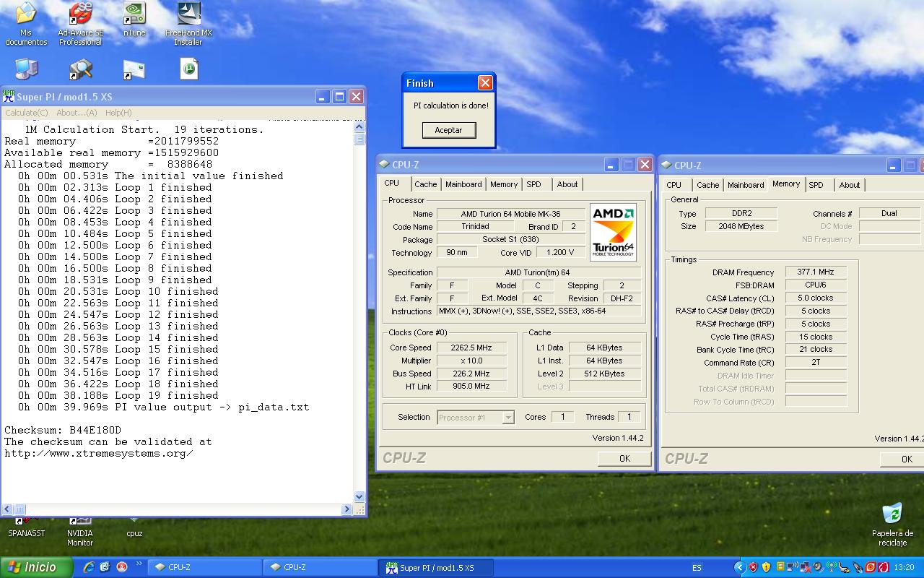
Task: Close the Finish dialog with X
Action: click(485, 83)
